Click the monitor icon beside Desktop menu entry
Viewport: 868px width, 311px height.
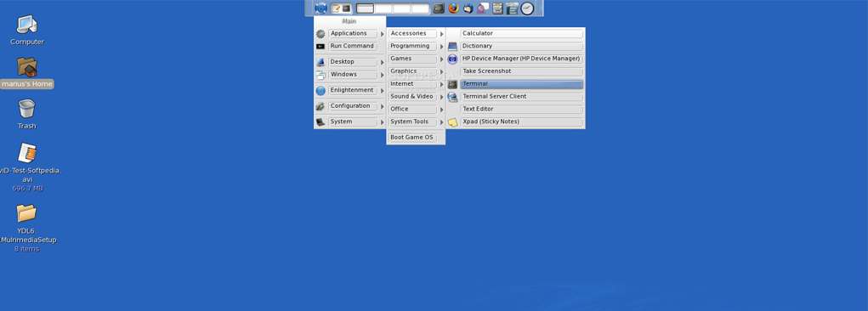(321, 62)
